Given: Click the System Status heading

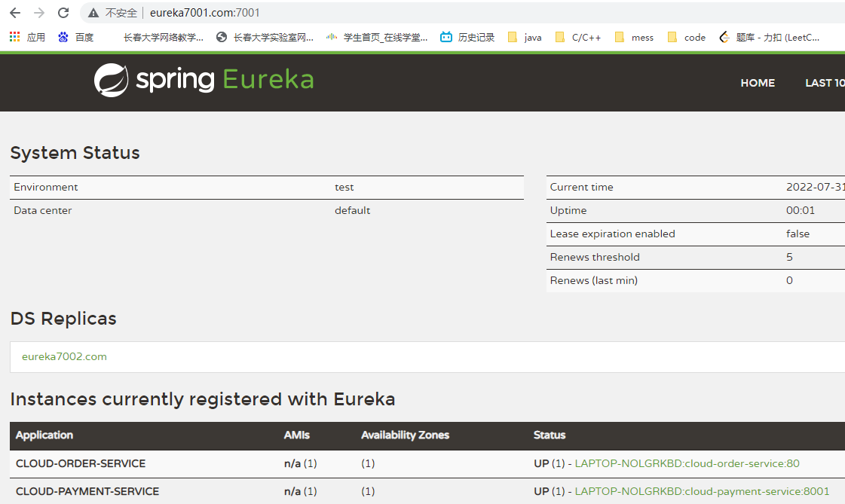Looking at the screenshot, I should [x=75, y=153].
